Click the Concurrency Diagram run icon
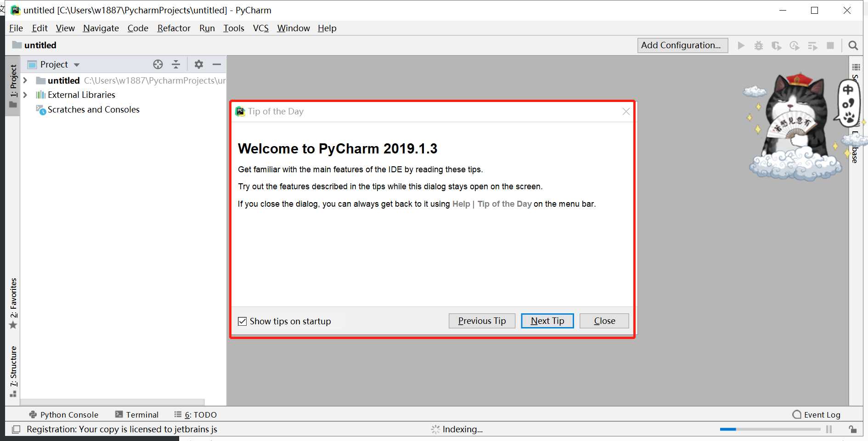 (812, 45)
